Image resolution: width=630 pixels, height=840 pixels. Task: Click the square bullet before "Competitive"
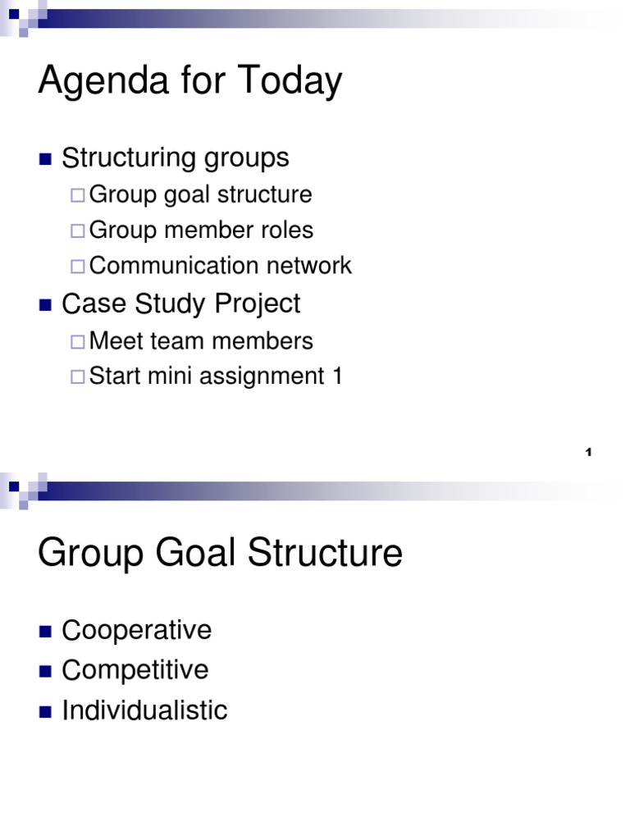pyautogui.click(x=45, y=671)
